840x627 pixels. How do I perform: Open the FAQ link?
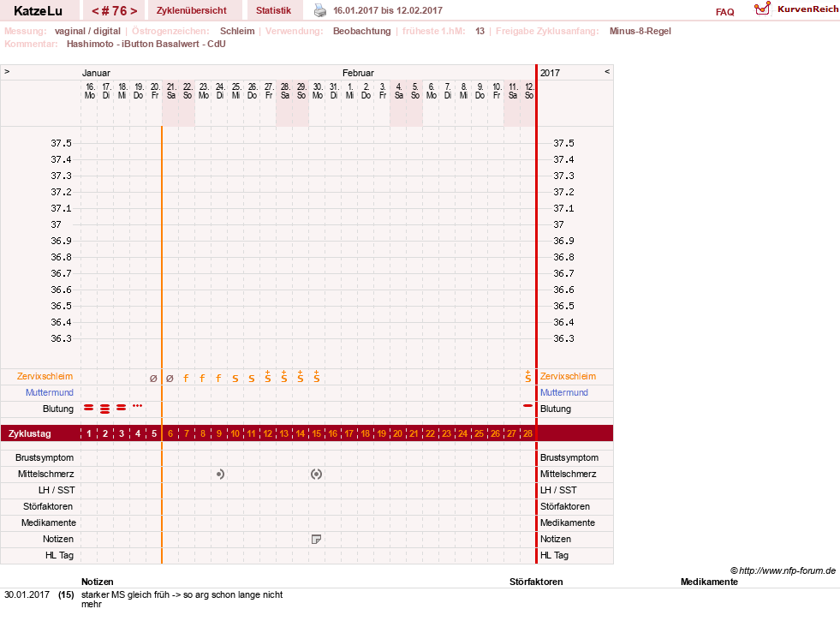[724, 12]
